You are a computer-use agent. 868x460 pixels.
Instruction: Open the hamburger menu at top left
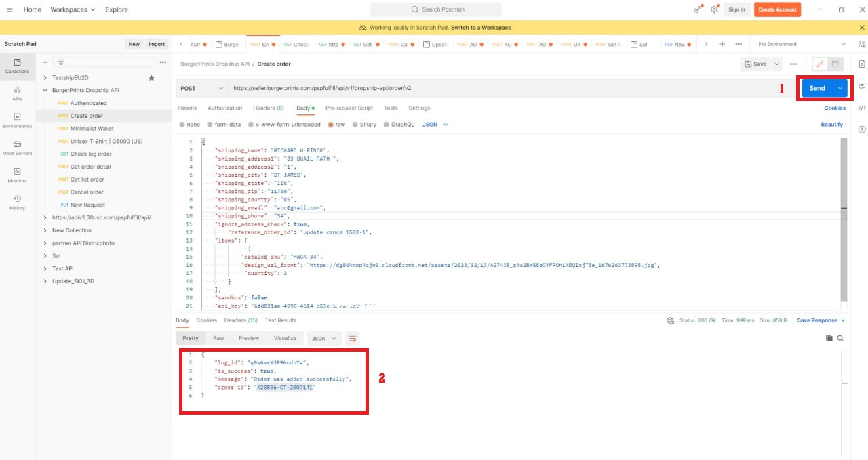point(9,9)
